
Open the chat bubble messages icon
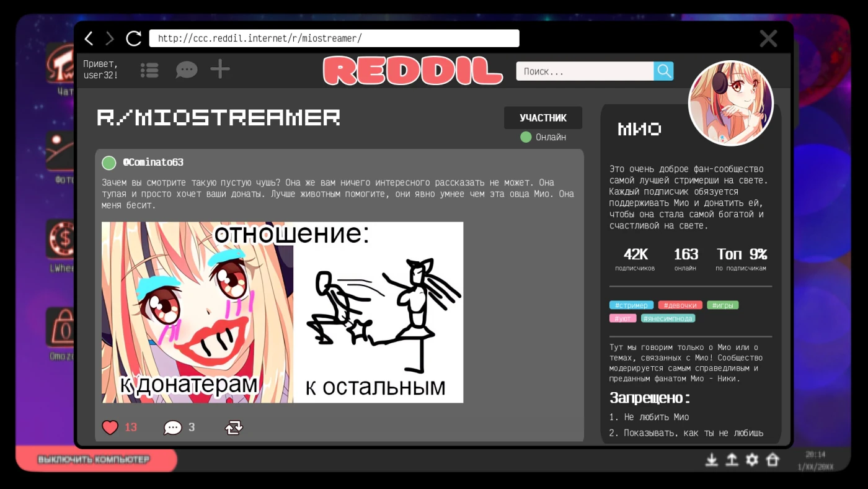click(x=186, y=70)
